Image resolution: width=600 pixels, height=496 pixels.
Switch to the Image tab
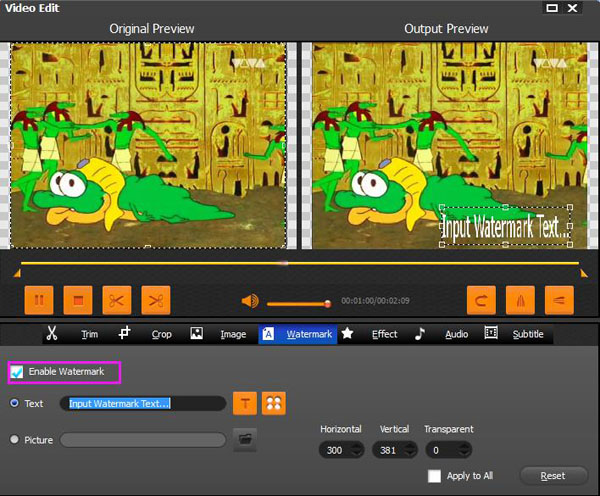coord(233,334)
